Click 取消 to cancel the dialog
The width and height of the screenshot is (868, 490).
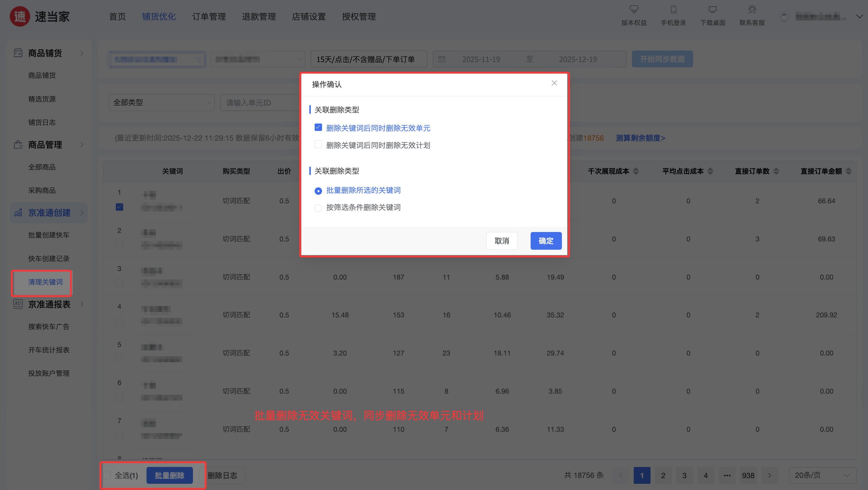click(501, 241)
